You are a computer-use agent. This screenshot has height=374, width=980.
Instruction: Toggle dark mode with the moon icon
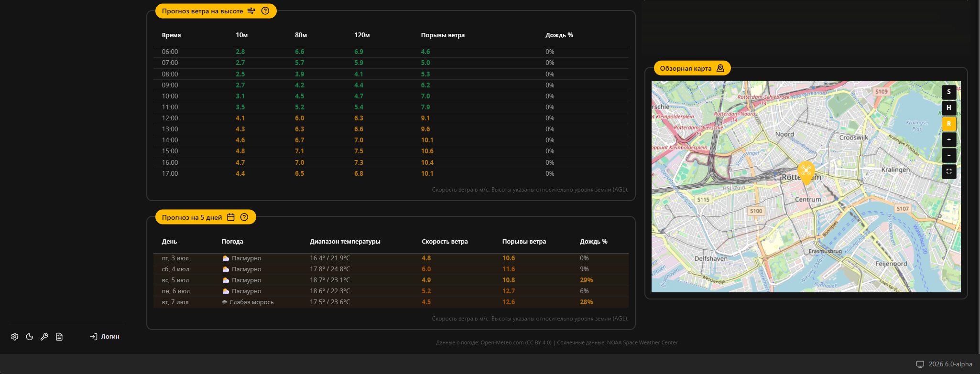[x=30, y=337]
